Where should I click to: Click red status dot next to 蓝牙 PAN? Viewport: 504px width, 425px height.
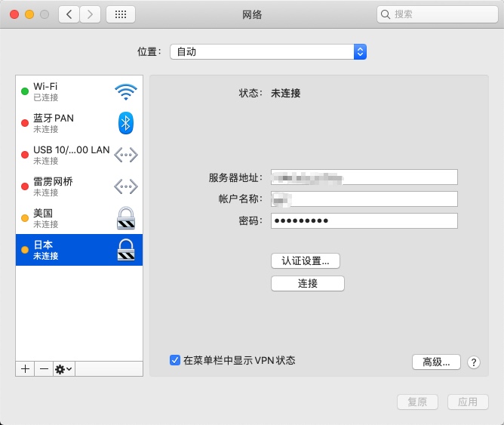click(25, 123)
